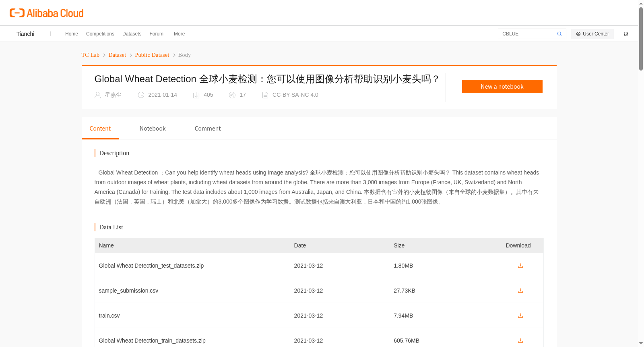
Task: Click the scrollbar up arrow
Action: click(641, 3)
